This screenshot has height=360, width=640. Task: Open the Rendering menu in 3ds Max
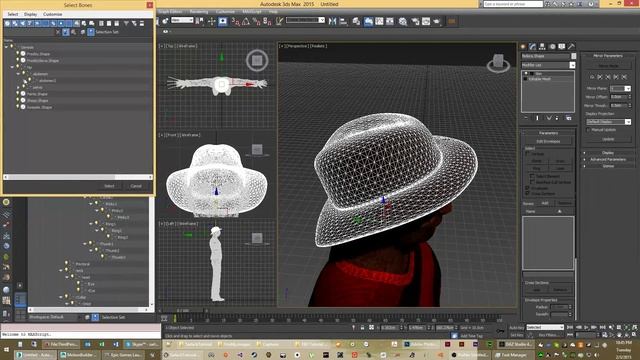click(199, 11)
